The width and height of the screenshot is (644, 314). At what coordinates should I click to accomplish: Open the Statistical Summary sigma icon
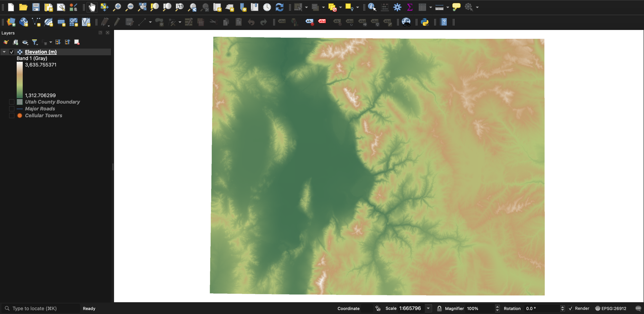tap(410, 7)
